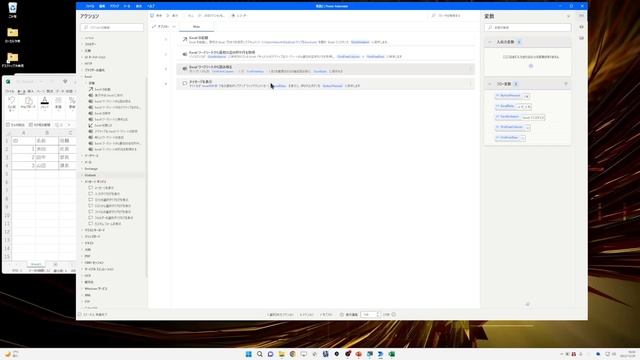Collapse the Excel category in actions tree

pyautogui.click(x=82, y=76)
